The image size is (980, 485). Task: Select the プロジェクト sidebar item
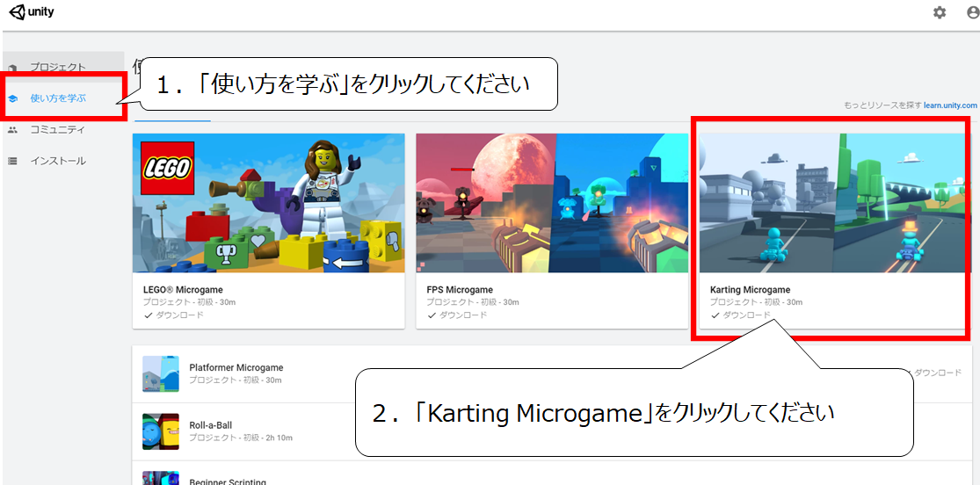click(x=63, y=67)
